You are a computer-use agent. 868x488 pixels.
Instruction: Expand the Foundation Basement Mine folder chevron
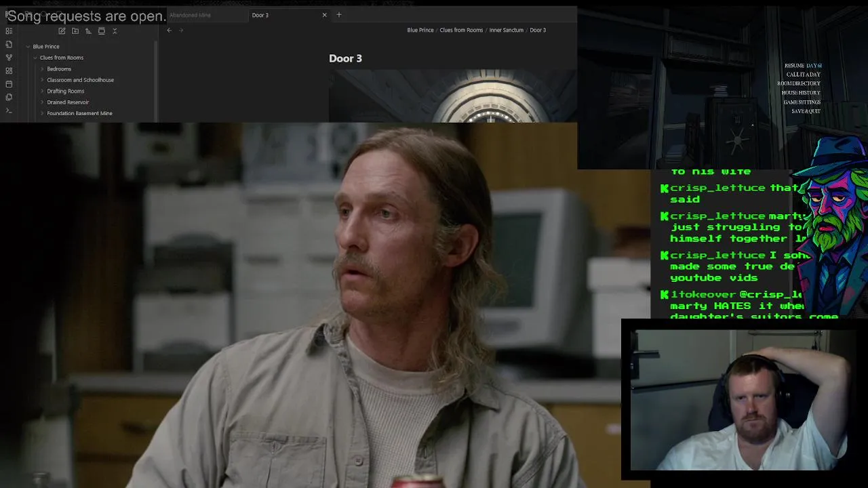[42, 113]
